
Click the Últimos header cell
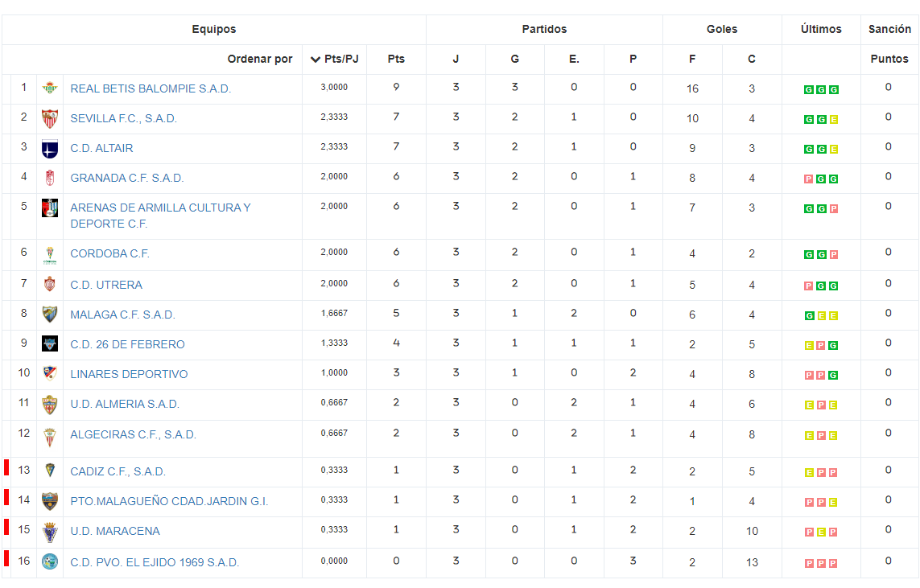tap(821, 29)
